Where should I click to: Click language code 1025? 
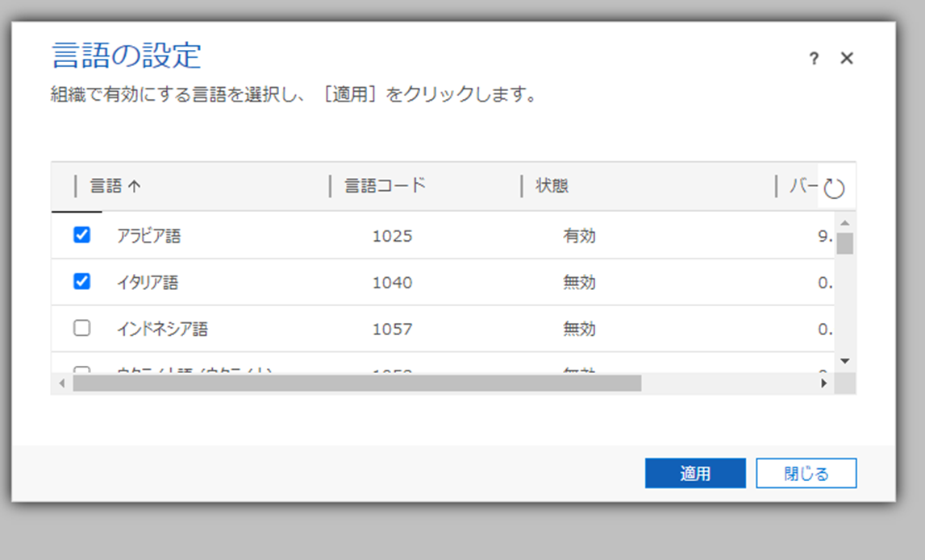click(x=392, y=236)
